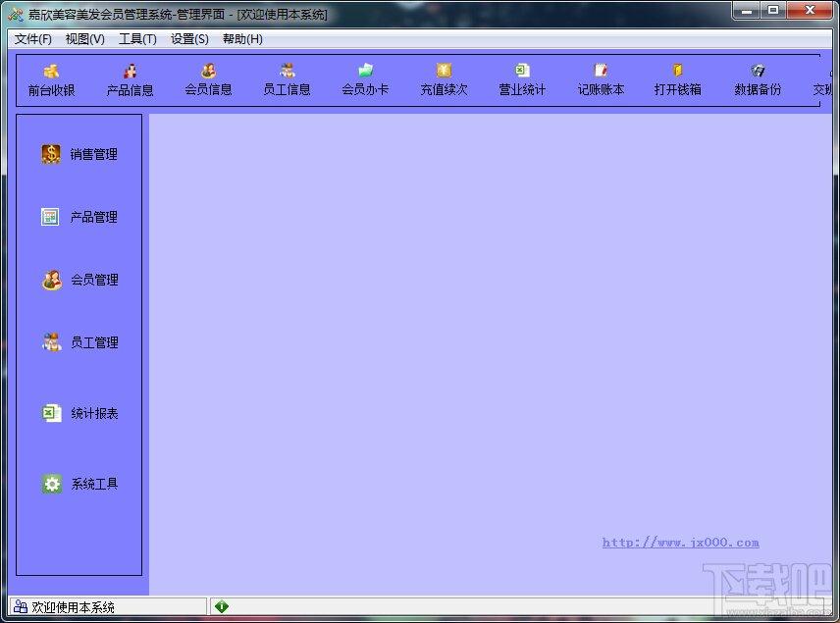Open 系统工具 in the left panel
This screenshot has height=623, width=840.
click(80, 484)
